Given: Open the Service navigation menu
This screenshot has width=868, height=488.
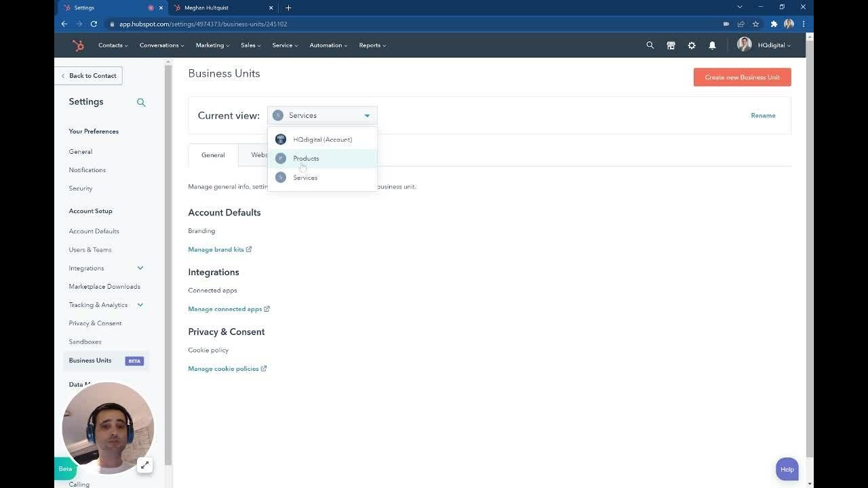Looking at the screenshot, I should click(285, 45).
